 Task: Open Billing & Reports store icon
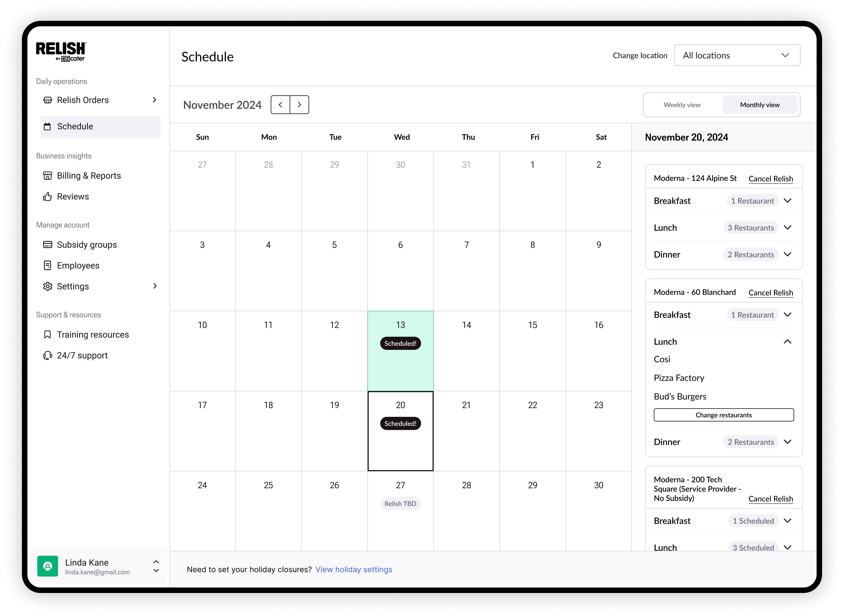tap(47, 176)
